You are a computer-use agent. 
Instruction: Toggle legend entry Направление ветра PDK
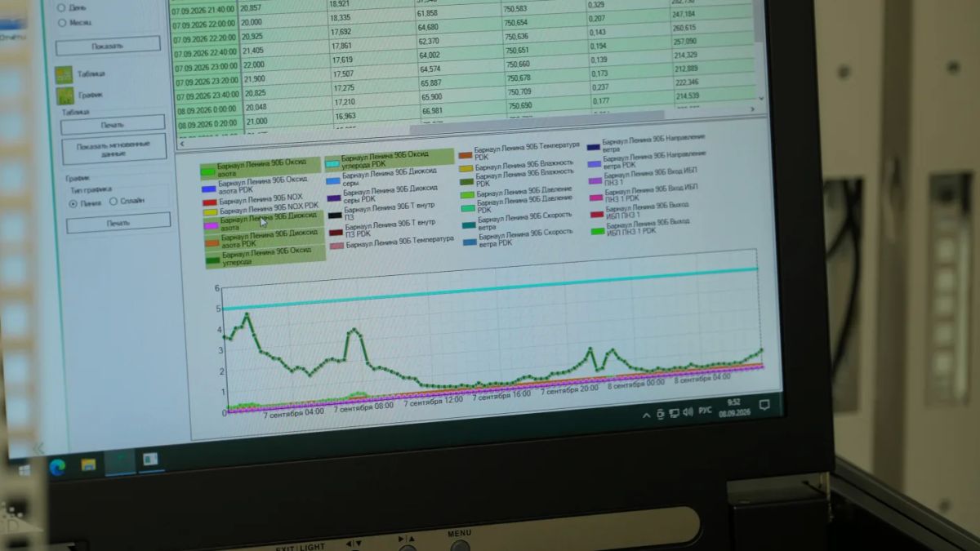click(x=648, y=159)
